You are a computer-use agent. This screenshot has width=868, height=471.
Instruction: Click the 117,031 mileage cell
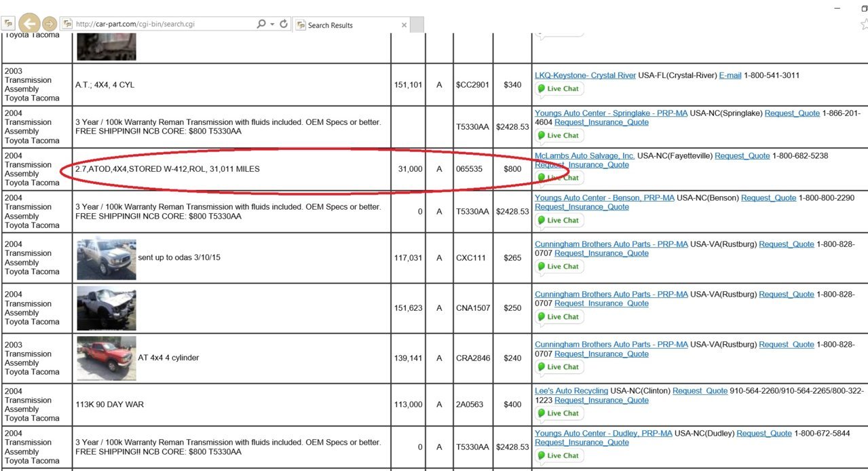click(x=408, y=258)
